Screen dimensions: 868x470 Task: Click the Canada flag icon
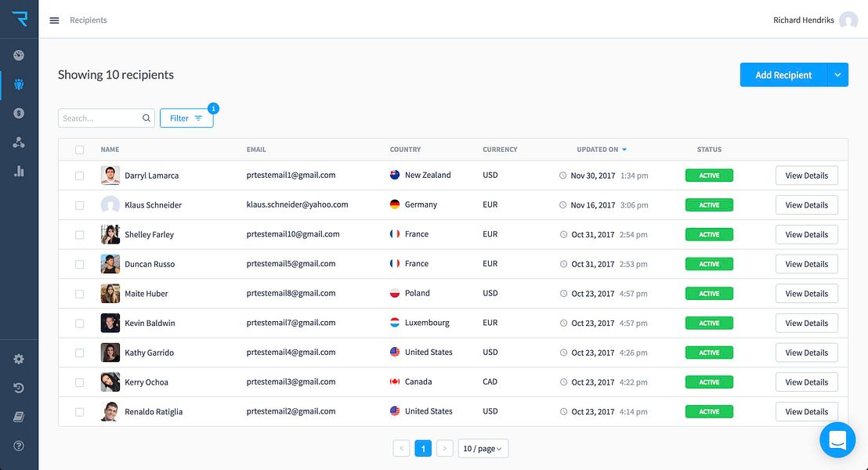coord(395,382)
